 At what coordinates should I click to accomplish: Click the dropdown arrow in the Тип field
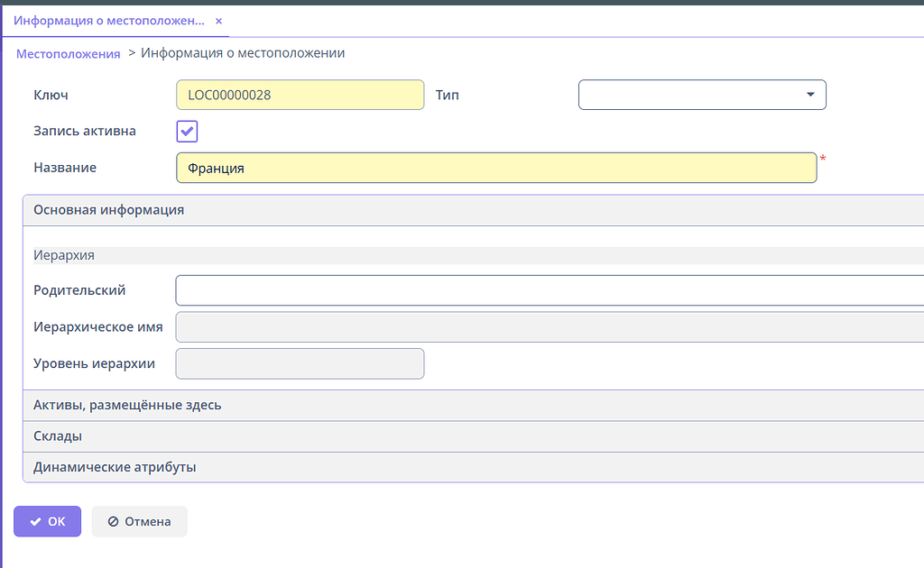tap(811, 95)
